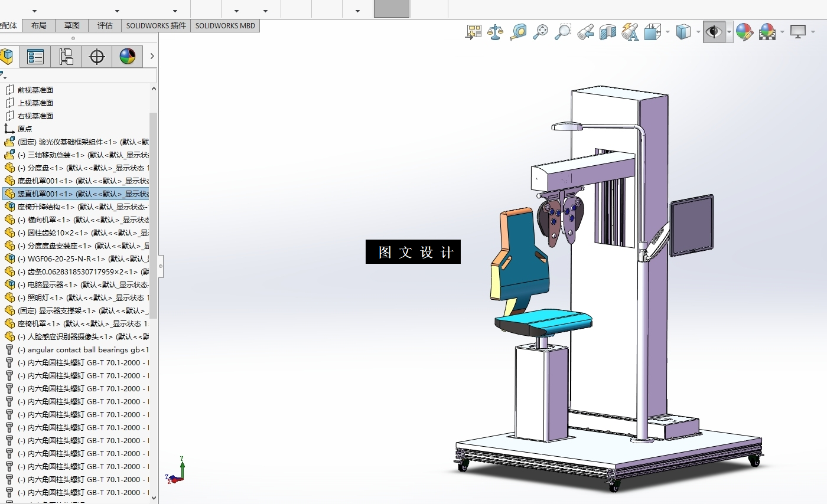Open the DisplayManager color sphere tab

click(128, 57)
